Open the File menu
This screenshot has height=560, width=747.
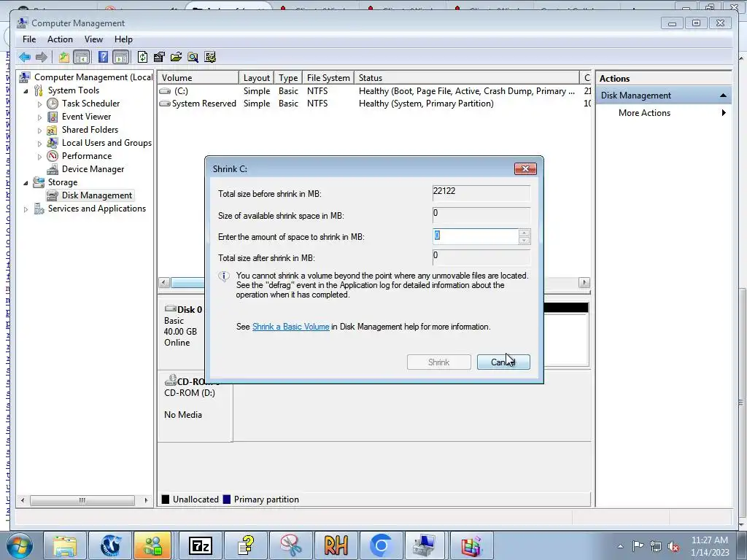(29, 39)
